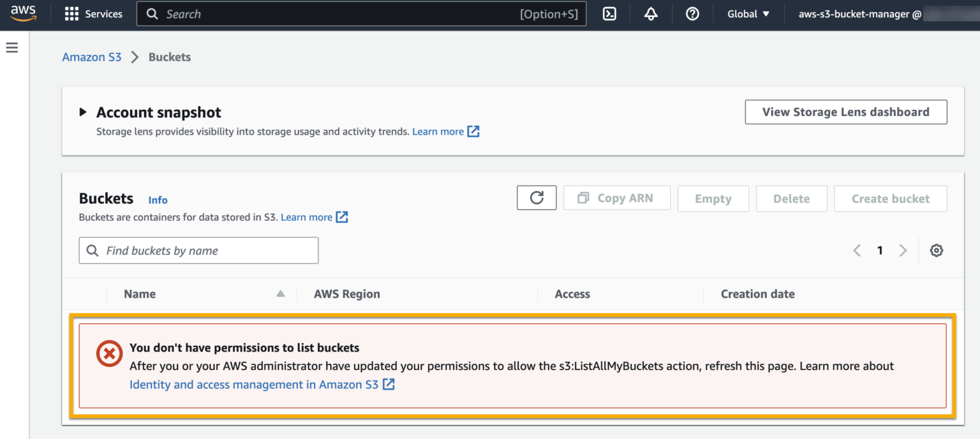Screen dimensions: 980x439
Task: Click the Create bucket button
Action: click(x=890, y=198)
